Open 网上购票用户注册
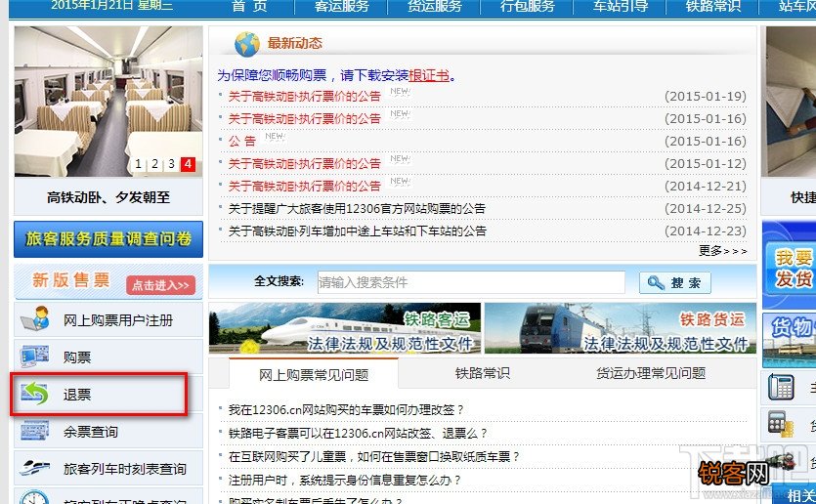Viewport: 816px width, 504px height. pos(118,319)
